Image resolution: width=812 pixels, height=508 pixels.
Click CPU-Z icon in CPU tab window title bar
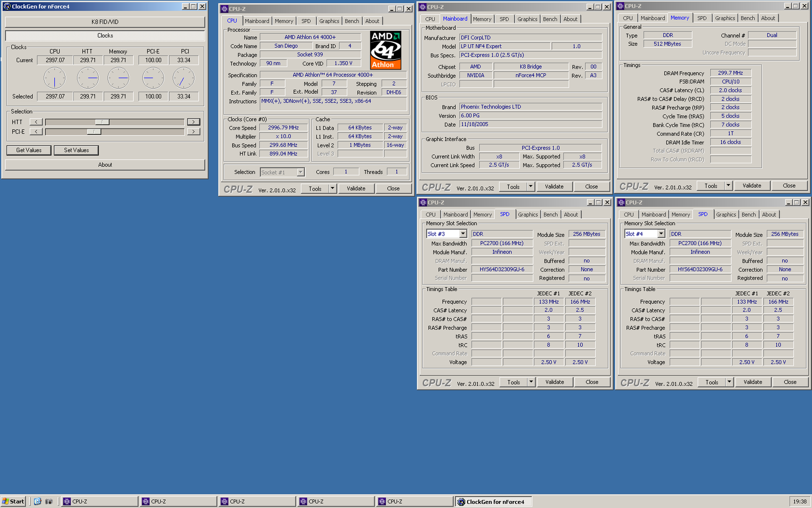(225, 9)
